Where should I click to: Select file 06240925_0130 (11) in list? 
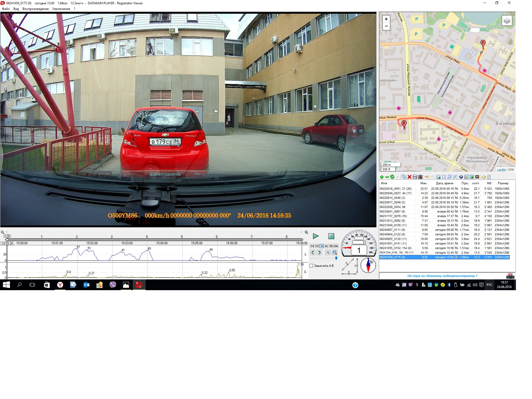click(x=393, y=239)
